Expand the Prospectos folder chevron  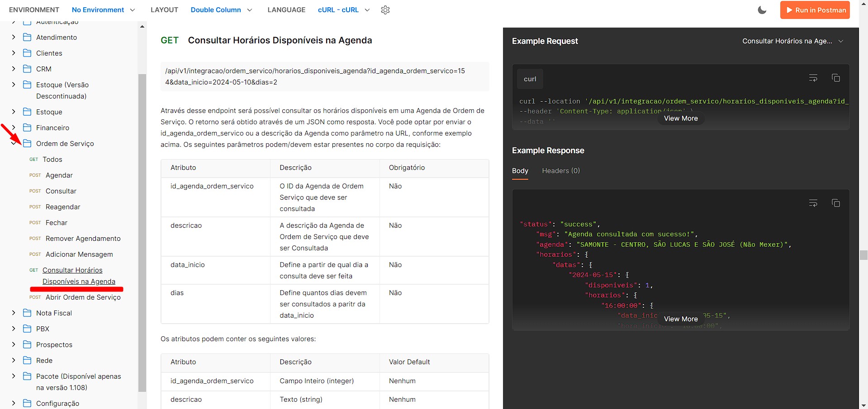click(x=14, y=344)
